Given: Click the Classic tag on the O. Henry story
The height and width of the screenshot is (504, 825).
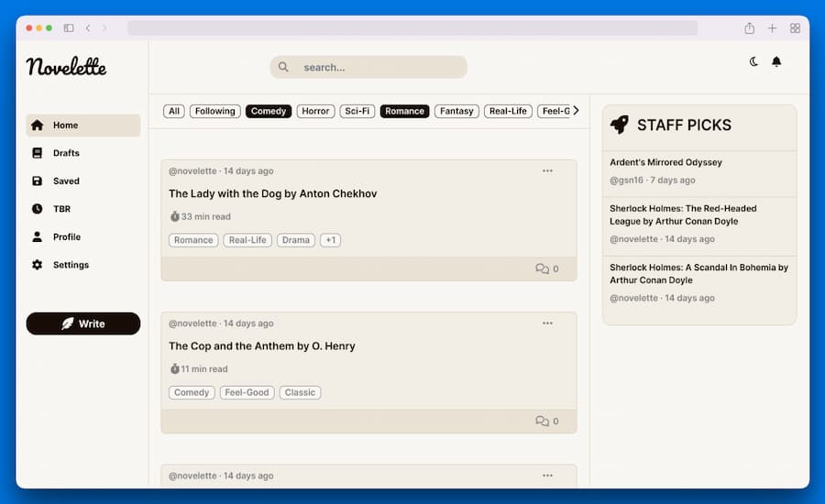Looking at the screenshot, I should click(300, 392).
